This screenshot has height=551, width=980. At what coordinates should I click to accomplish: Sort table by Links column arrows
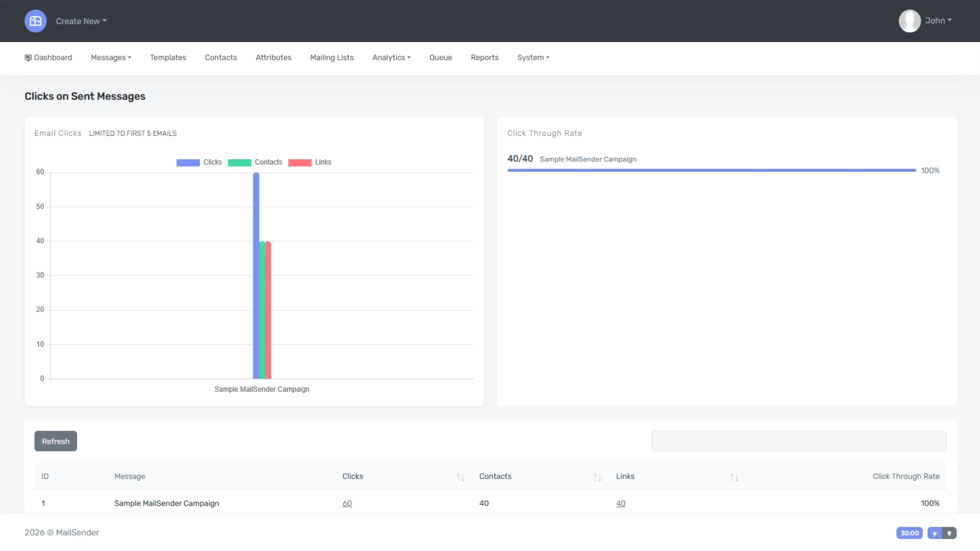click(734, 477)
